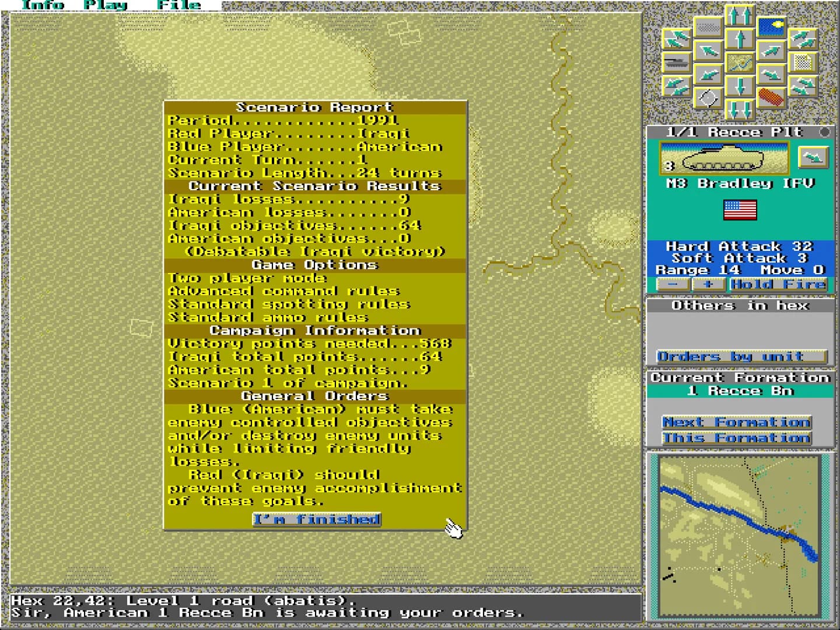
Task: Click the checkered document icon
Action: point(803,62)
